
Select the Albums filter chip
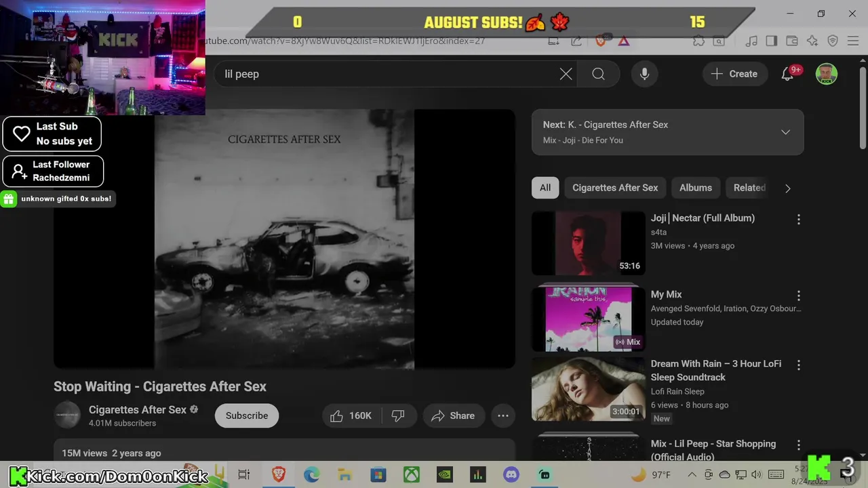tap(696, 188)
